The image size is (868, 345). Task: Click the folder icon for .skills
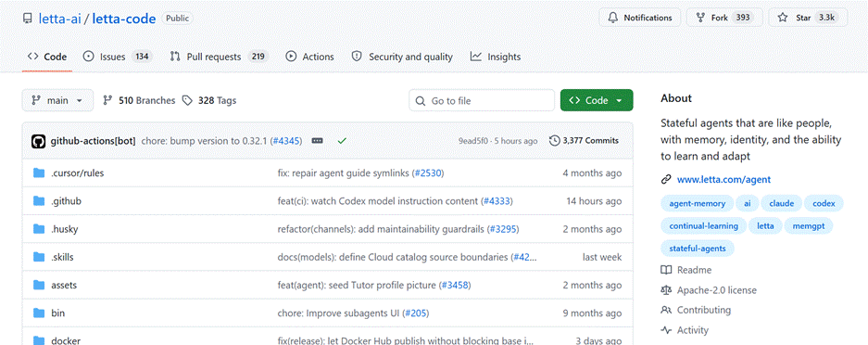[x=39, y=257]
